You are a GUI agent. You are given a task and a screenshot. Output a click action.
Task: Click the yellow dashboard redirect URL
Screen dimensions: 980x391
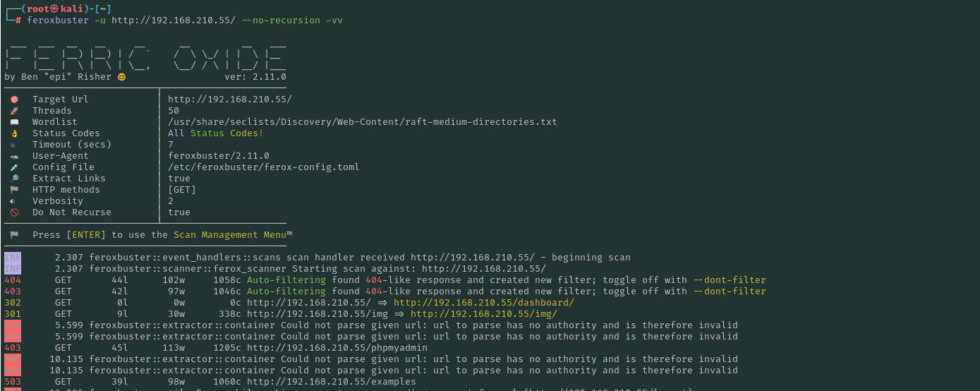pyautogui.click(x=484, y=303)
